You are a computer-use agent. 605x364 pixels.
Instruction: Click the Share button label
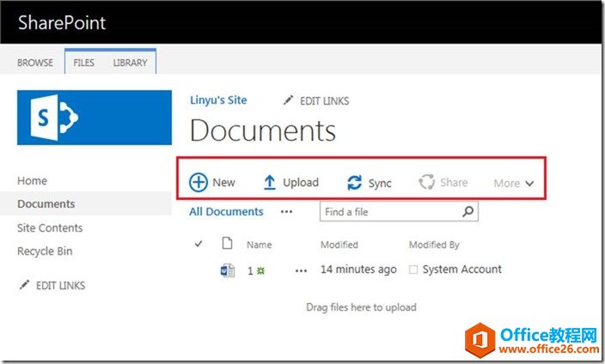tap(454, 182)
